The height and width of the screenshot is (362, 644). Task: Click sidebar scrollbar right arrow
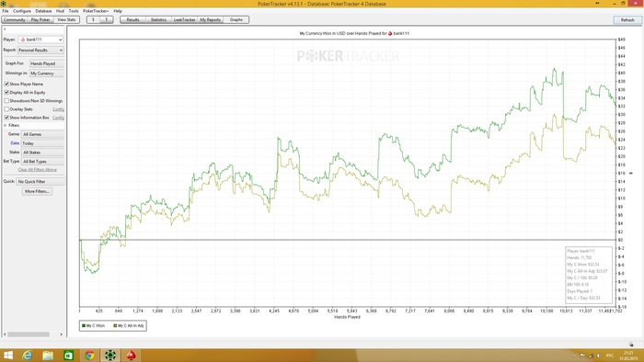[x=62, y=334]
